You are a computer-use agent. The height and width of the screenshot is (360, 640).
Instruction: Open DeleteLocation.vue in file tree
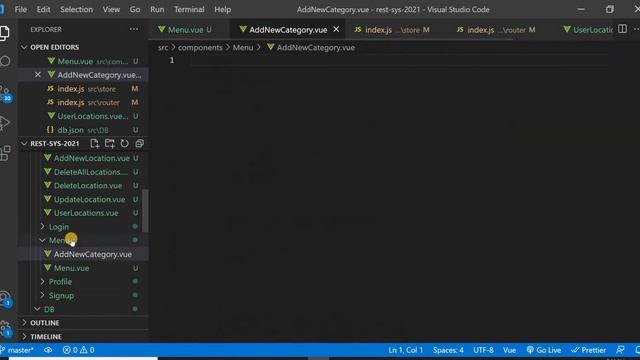click(83, 185)
